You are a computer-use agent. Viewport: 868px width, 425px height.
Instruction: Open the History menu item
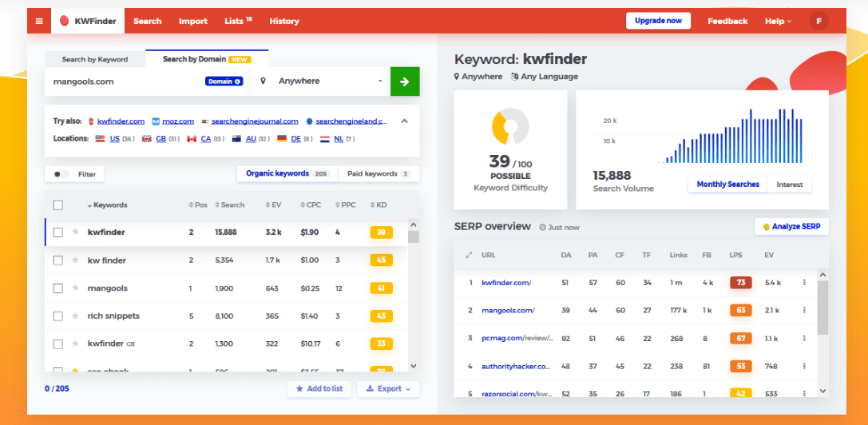tap(284, 21)
